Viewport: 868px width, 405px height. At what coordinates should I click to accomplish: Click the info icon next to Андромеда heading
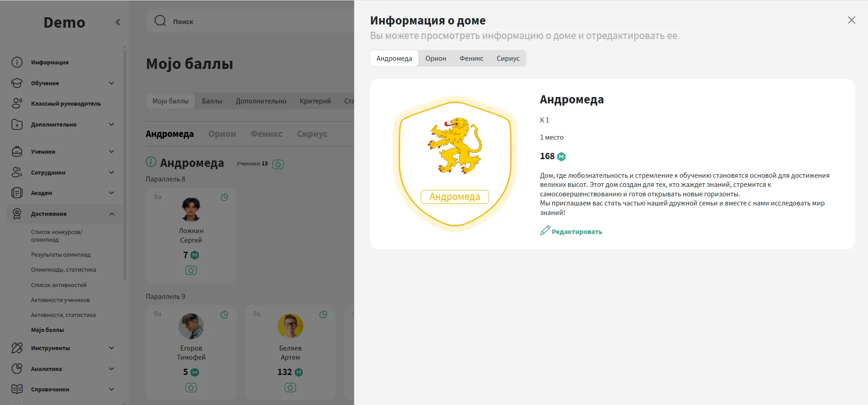[151, 162]
